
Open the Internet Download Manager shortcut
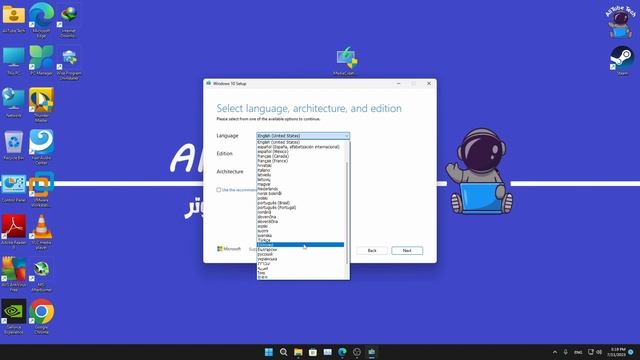[69, 20]
